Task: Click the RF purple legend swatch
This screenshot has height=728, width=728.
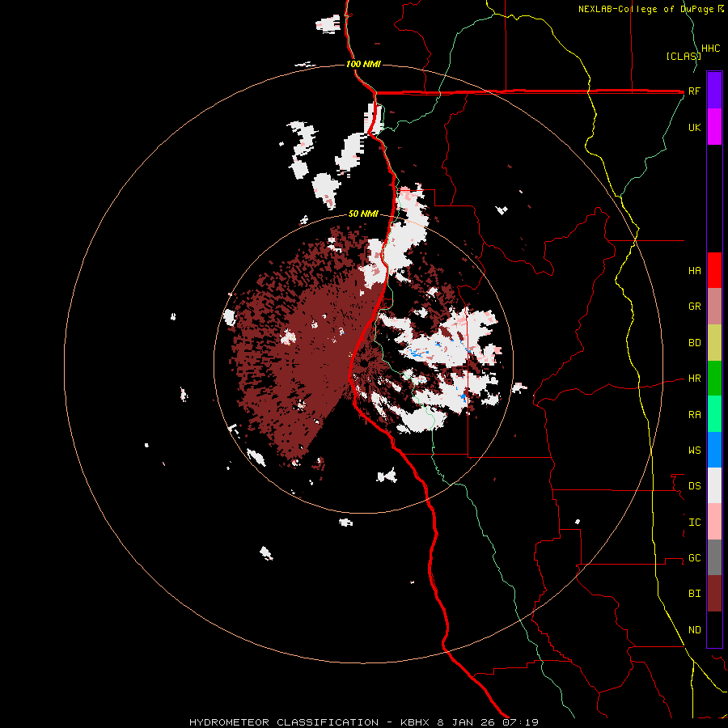Action: pos(714,91)
